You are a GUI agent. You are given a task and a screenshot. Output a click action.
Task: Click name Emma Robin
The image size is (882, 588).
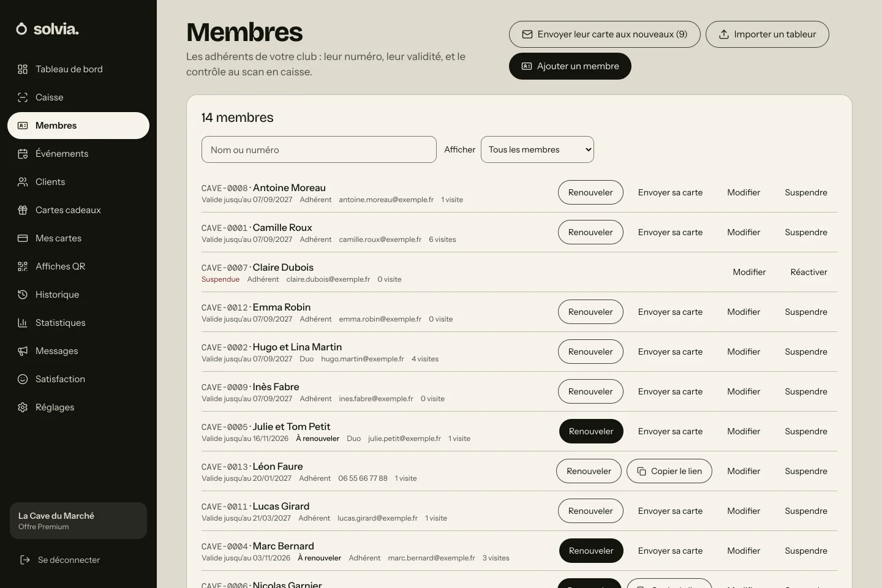pyautogui.click(x=282, y=307)
